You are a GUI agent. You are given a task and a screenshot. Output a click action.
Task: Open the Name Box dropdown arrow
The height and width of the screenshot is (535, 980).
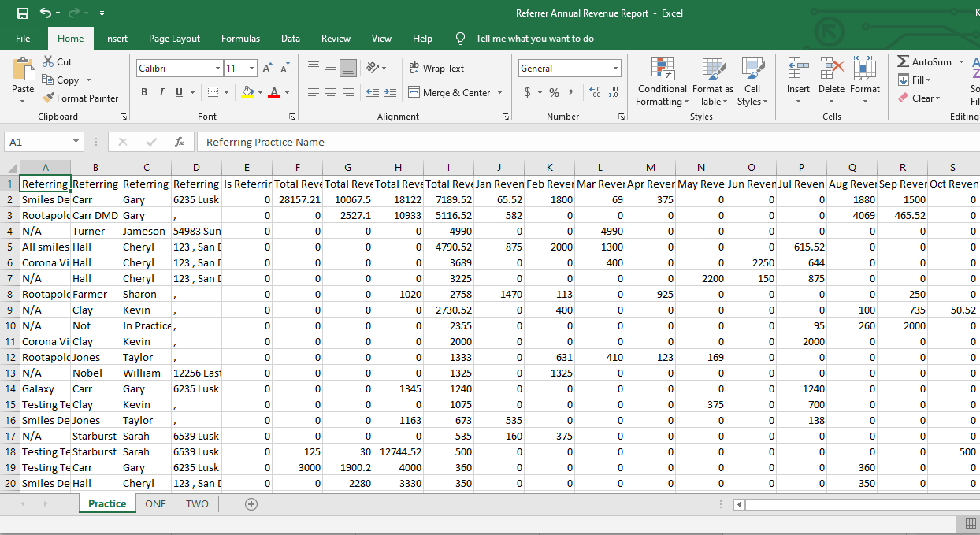coord(76,142)
